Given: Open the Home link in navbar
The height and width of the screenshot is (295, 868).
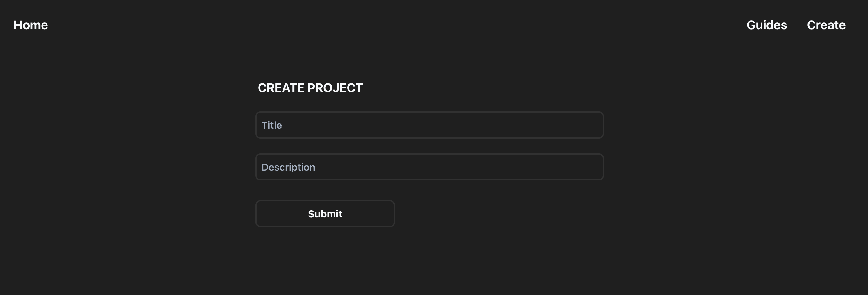Looking at the screenshot, I should point(31,25).
